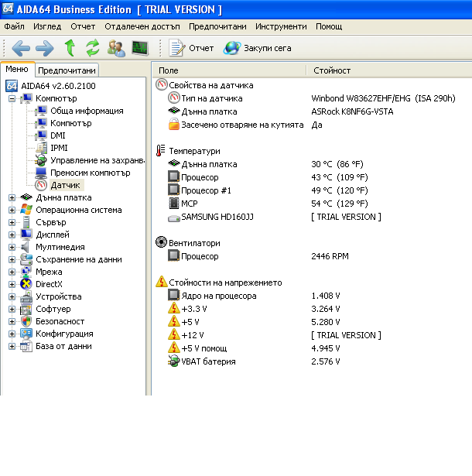Select Управление на захранването tree item

coord(97,160)
